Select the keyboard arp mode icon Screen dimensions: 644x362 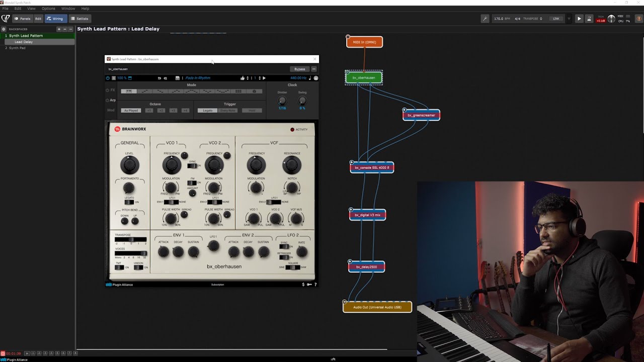[x=129, y=91]
